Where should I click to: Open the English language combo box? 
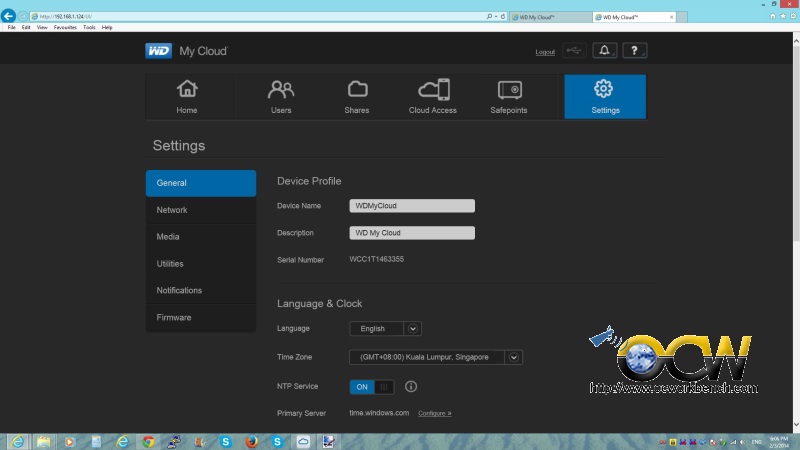(x=385, y=329)
